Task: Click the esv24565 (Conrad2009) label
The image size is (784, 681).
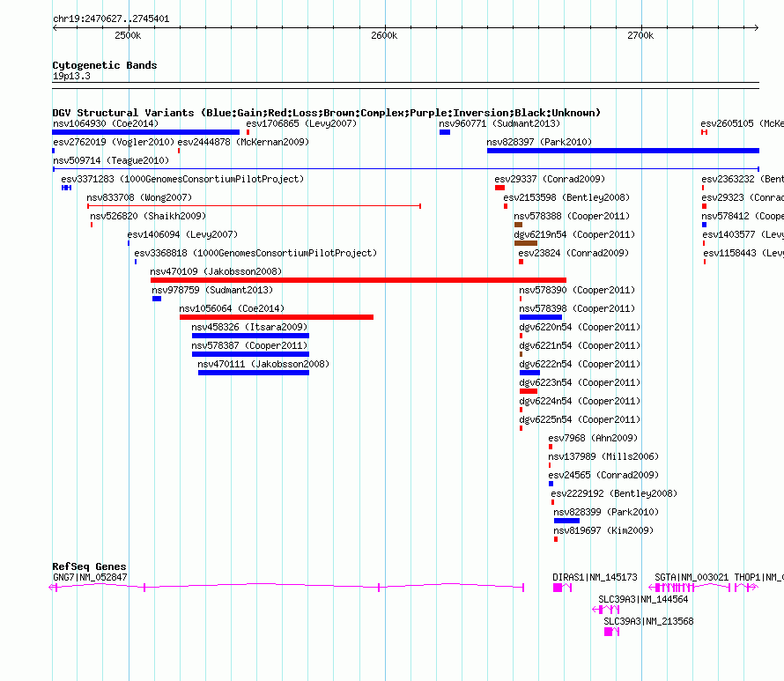Action: (x=603, y=475)
